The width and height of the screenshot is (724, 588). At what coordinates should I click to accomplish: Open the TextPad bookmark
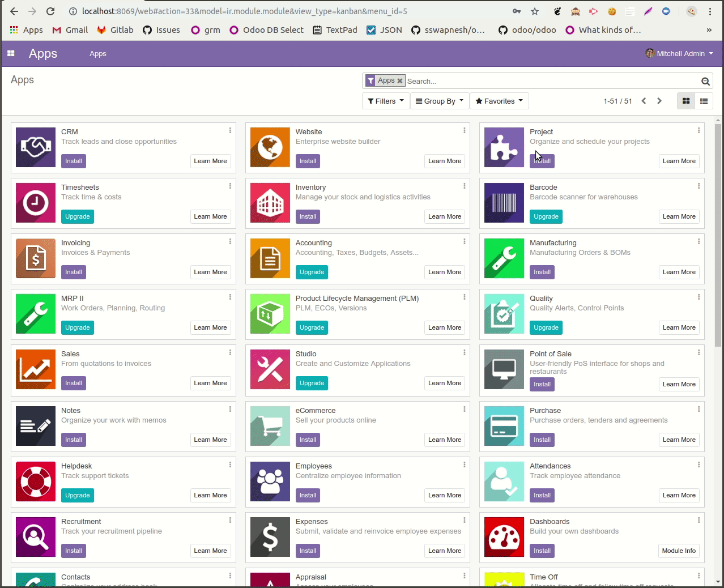335,30
